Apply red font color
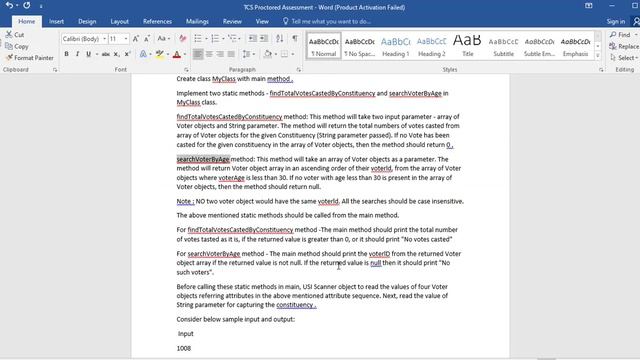Viewport: 640px width, 360px height. coord(177,54)
